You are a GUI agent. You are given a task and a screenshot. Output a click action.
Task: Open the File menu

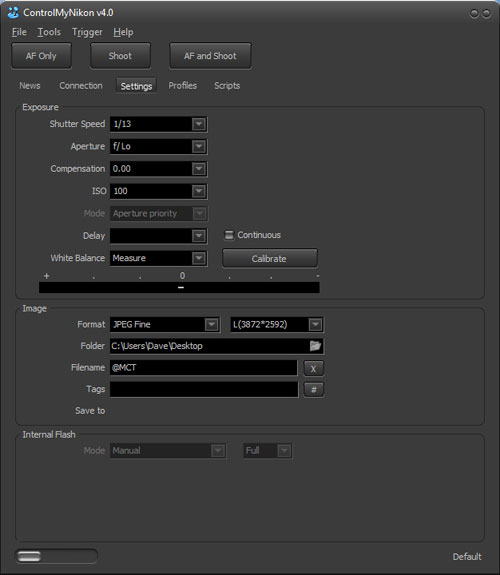pos(19,32)
